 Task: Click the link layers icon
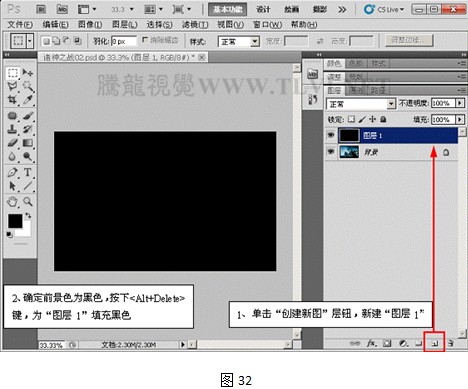tap(355, 343)
